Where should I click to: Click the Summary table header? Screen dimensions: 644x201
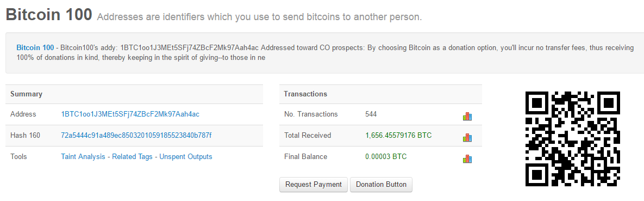click(134, 94)
